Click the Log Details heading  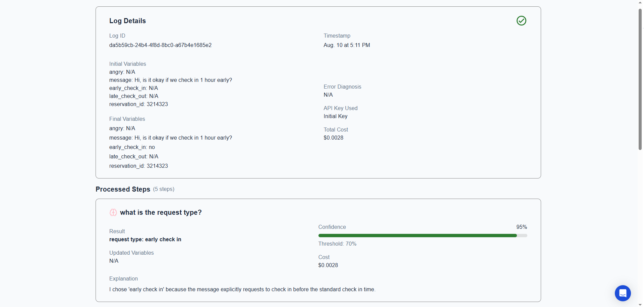point(127,21)
